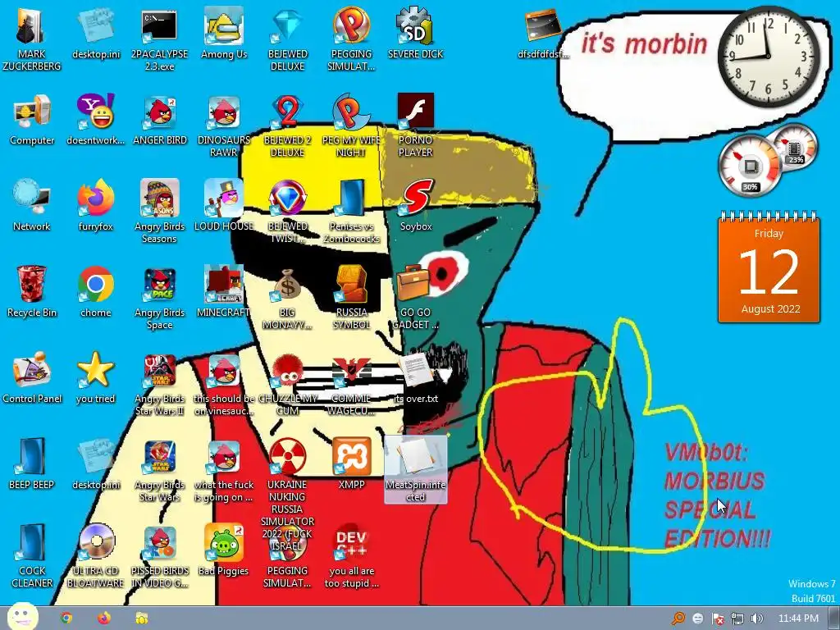Open the network tray icon
The height and width of the screenshot is (630, 840).
[x=737, y=619]
